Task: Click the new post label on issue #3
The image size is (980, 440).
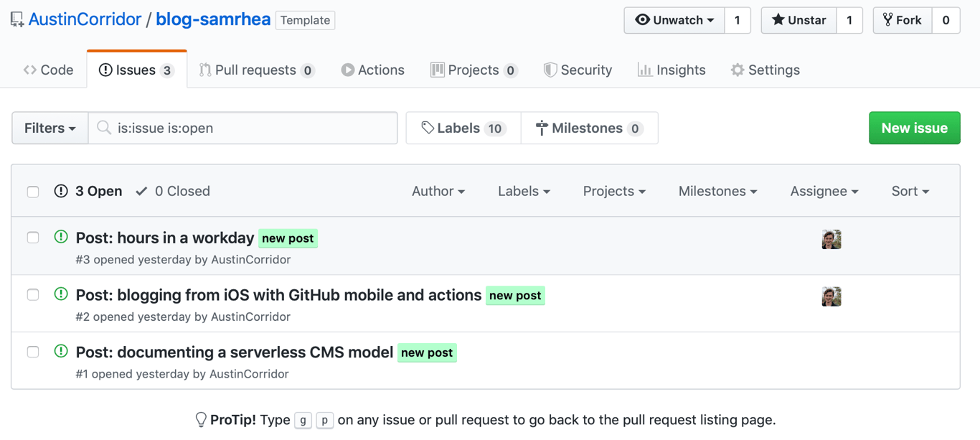Action: (x=288, y=238)
